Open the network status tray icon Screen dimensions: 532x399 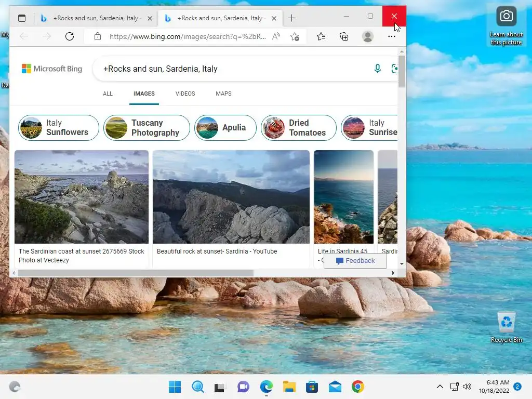(x=454, y=387)
